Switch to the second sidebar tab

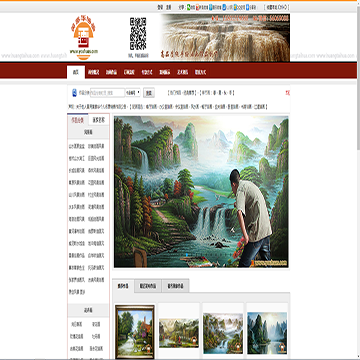click(99, 120)
